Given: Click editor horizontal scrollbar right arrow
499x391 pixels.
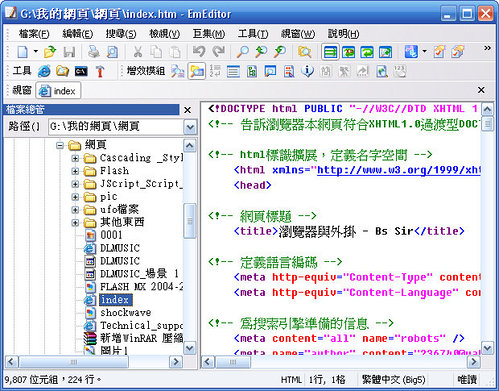Looking at the screenshot, I should [473, 361].
